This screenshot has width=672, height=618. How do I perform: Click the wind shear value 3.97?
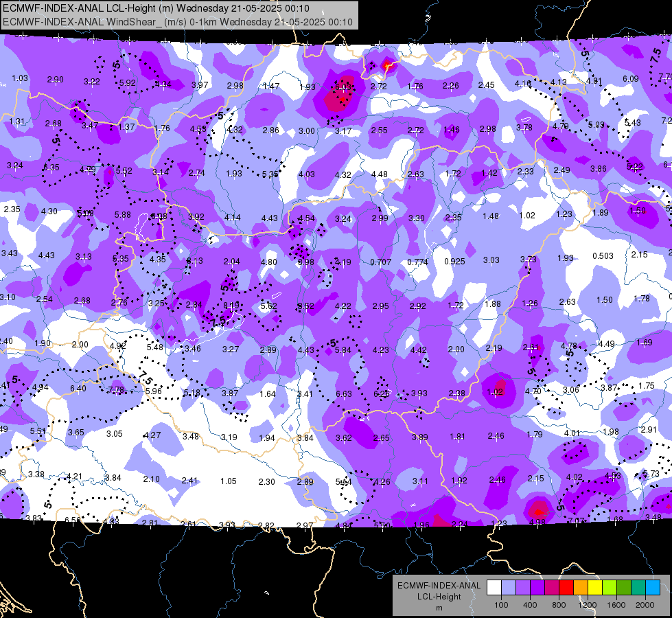[200, 85]
